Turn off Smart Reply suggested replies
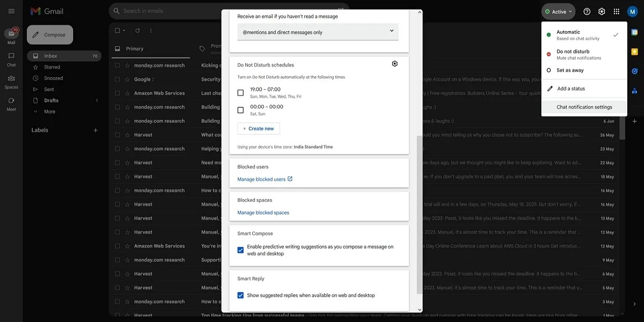The height and width of the screenshot is (322, 644). (240, 295)
